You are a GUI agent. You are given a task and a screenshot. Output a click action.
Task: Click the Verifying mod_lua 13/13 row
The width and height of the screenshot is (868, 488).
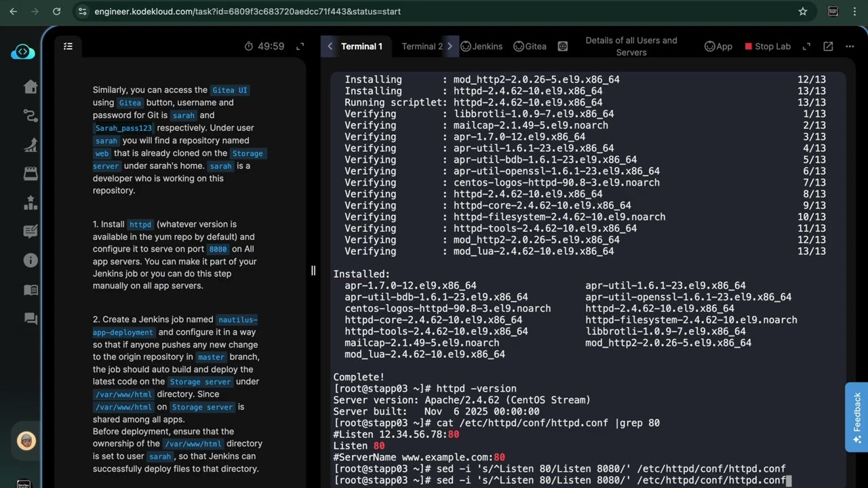[585, 251]
